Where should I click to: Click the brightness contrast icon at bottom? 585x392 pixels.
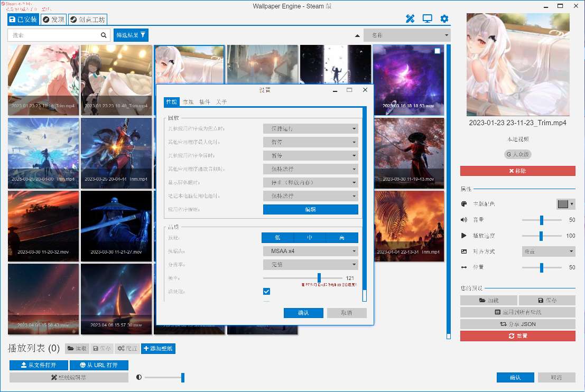139,377
